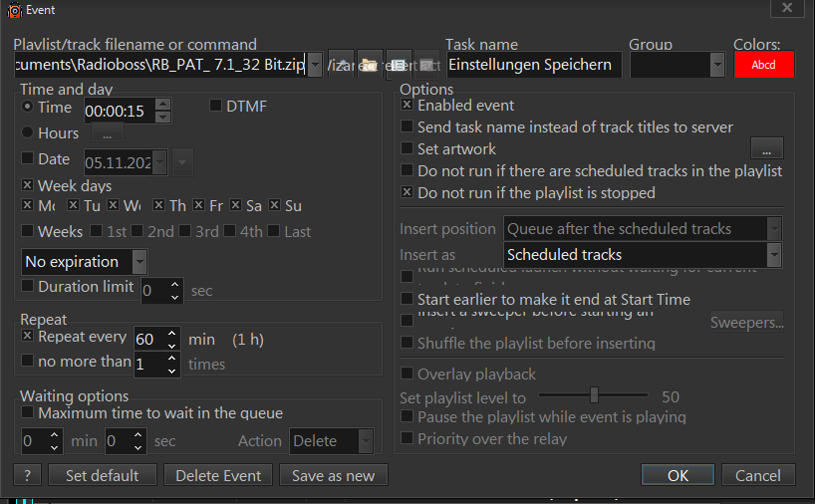Open the Insert as Scheduled tracks dropdown
This screenshot has height=504, width=815.
click(773, 255)
